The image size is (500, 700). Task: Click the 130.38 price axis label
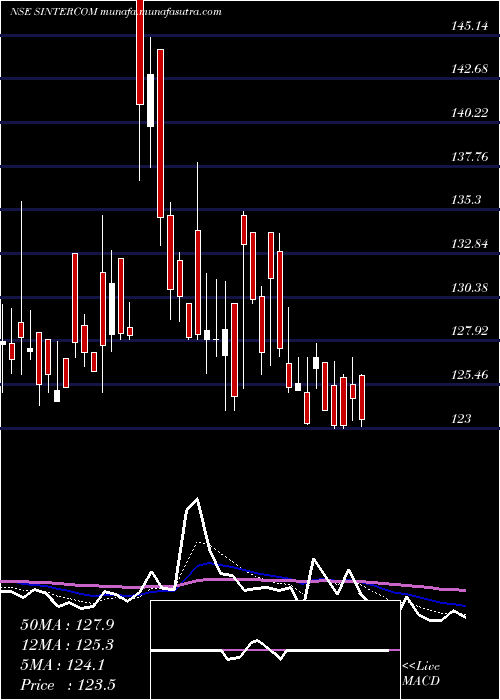tap(470, 288)
